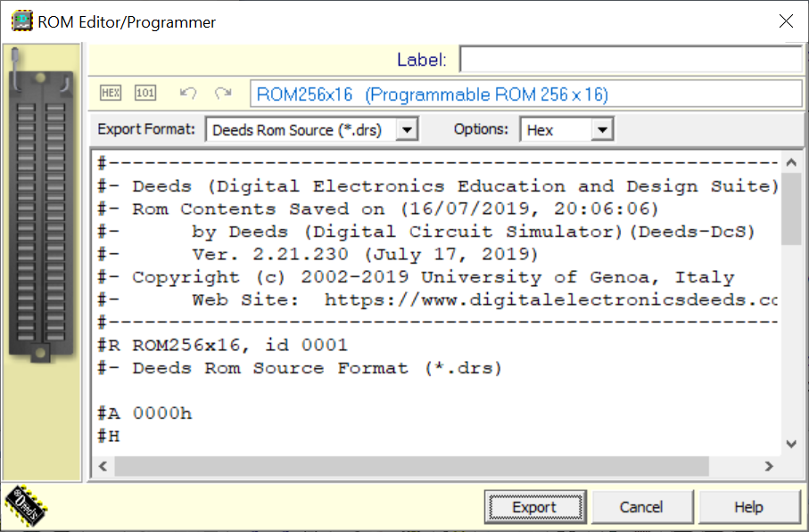Click the ROM Editor app icon in title bar
This screenshot has width=809, height=532.
[x=21, y=21]
